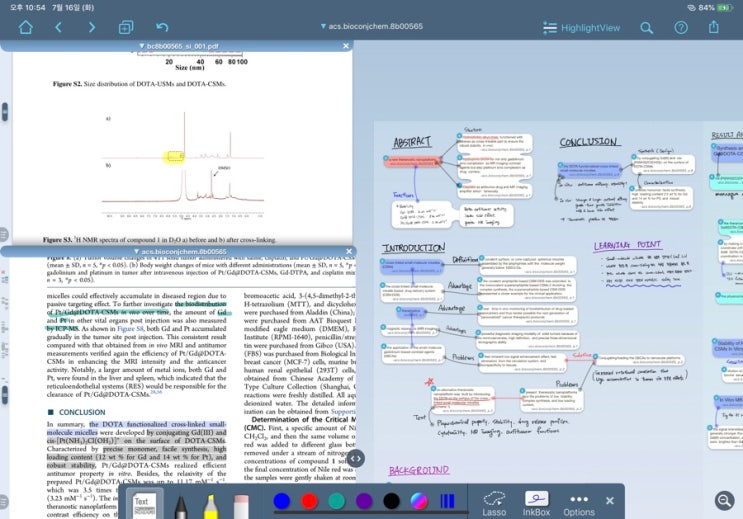The height and width of the screenshot is (519, 743).
Task: Open the search magnifier
Action: pyautogui.click(x=646, y=27)
